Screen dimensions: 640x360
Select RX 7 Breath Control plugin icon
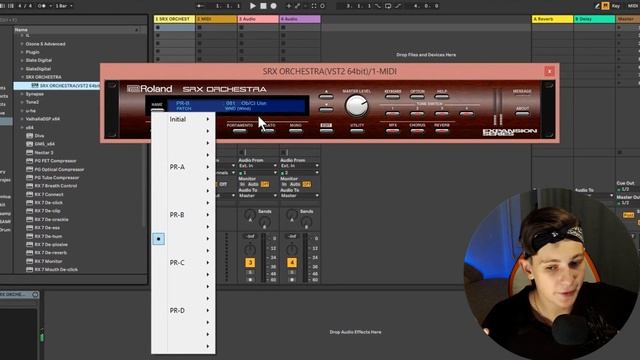click(x=29, y=186)
